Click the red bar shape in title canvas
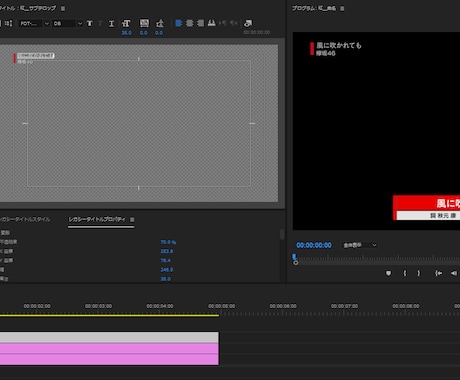Image resolution: width=460 pixels, height=380 pixels. pyautogui.click(x=15, y=58)
